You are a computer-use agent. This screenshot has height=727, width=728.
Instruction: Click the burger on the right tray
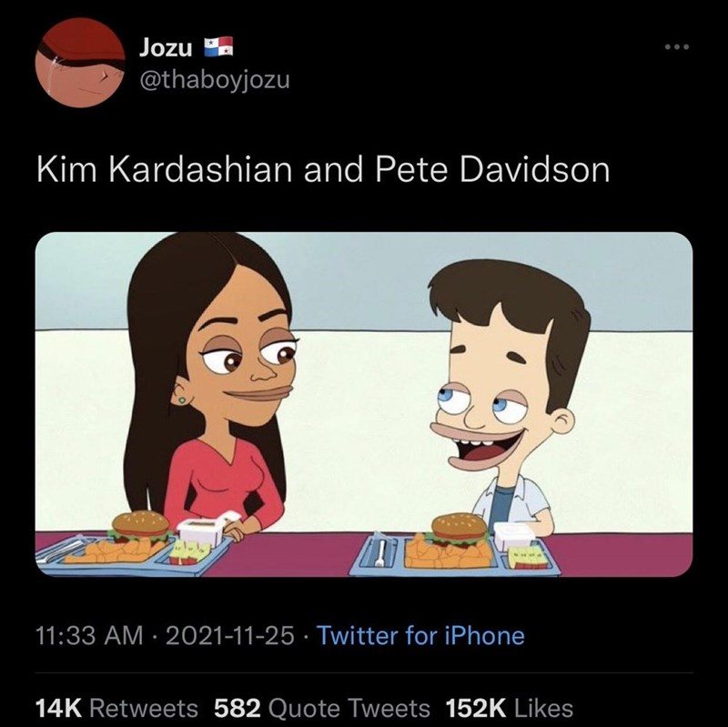(x=460, y=530)
